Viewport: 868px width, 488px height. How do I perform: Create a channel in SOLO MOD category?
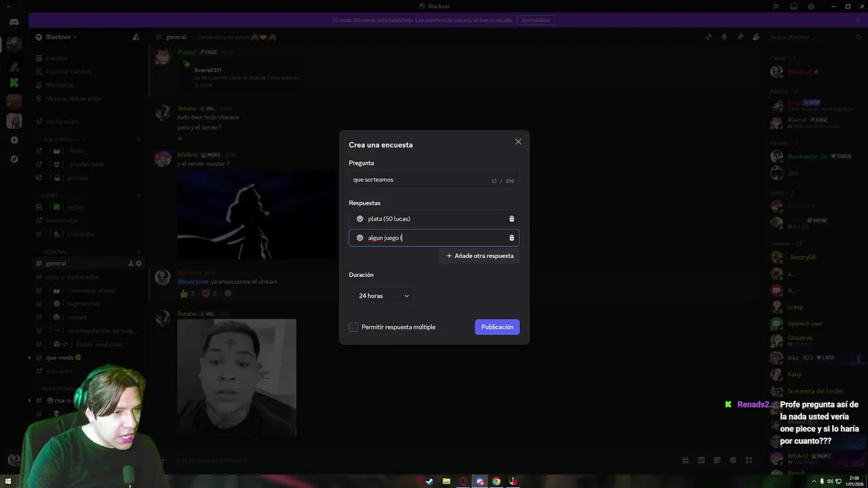[138, 140]
